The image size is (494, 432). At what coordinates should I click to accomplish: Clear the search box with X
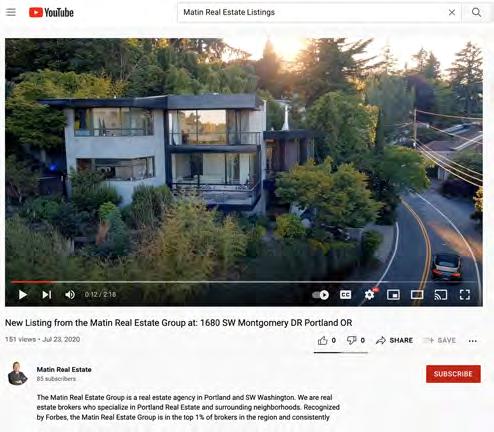(x=452, y=13)
